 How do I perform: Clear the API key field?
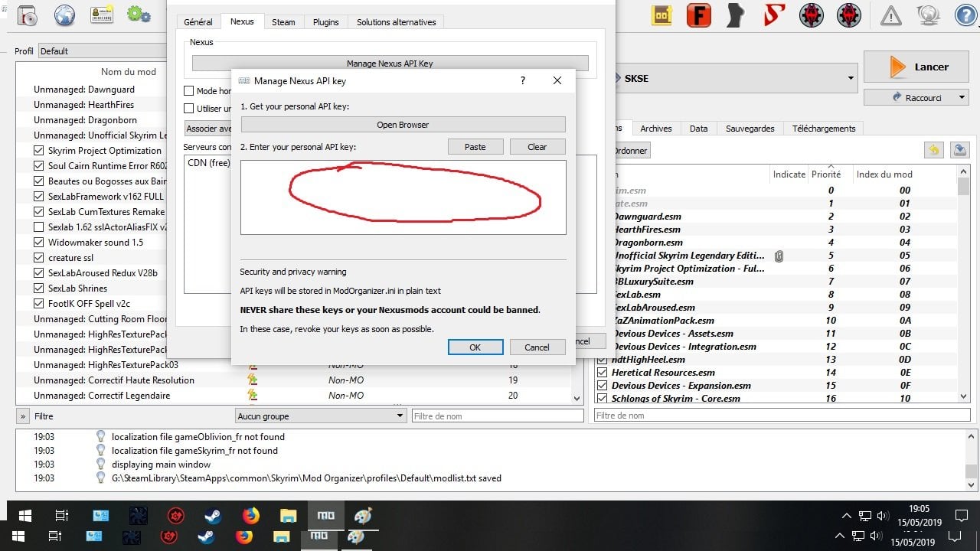click(x=537, y=147)
